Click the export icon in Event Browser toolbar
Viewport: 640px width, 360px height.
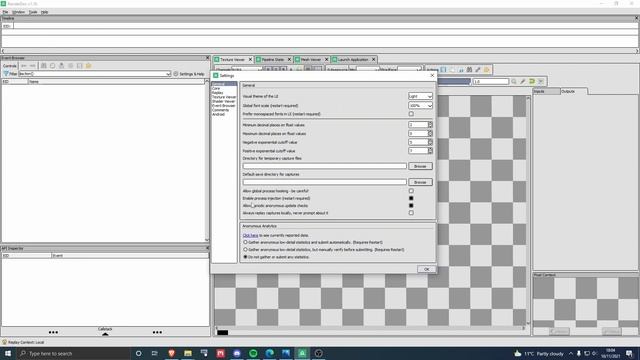(x=62, y=66)
